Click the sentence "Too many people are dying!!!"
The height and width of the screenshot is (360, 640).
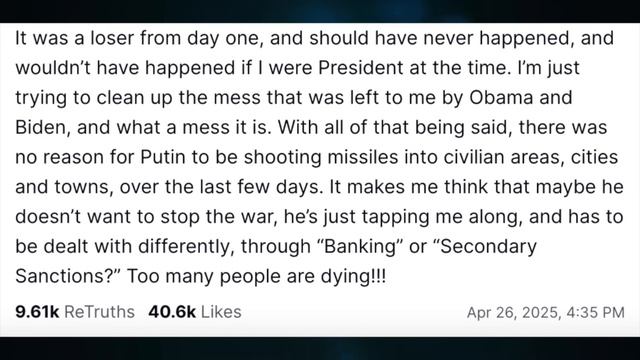coord(256,277)
